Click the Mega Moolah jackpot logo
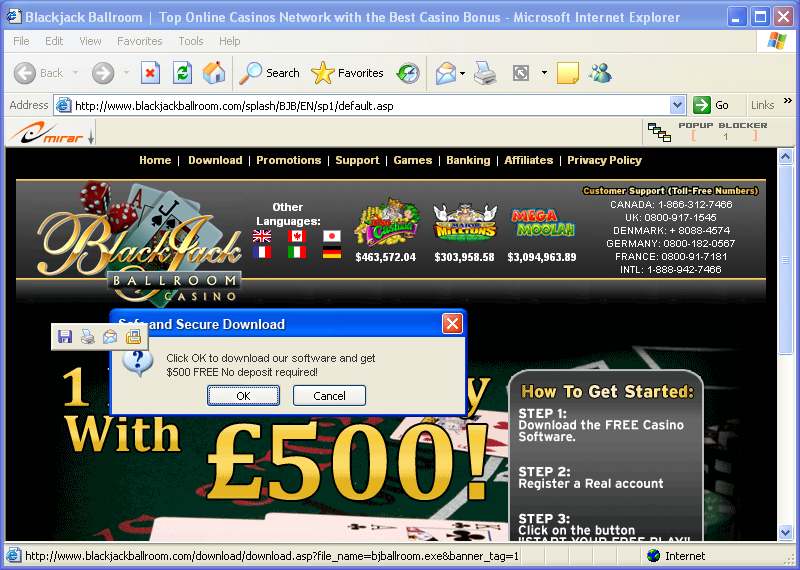800x570 pixels. coord(542,222)
